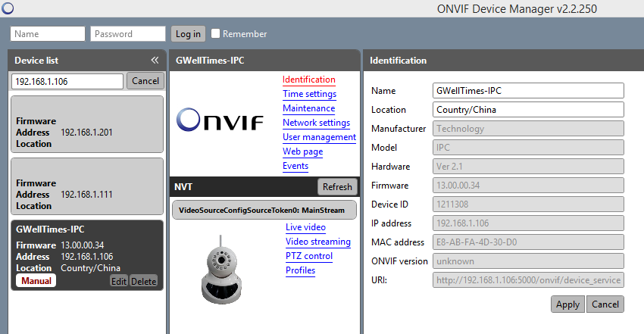
Task: Apply the Identification changes
Action: coord(567,304)
